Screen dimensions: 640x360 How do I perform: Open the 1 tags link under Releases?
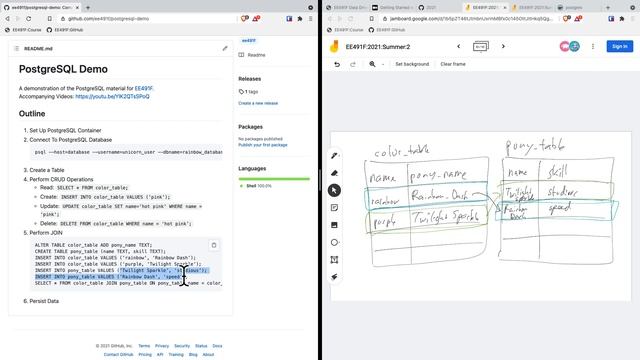point(248,91)
